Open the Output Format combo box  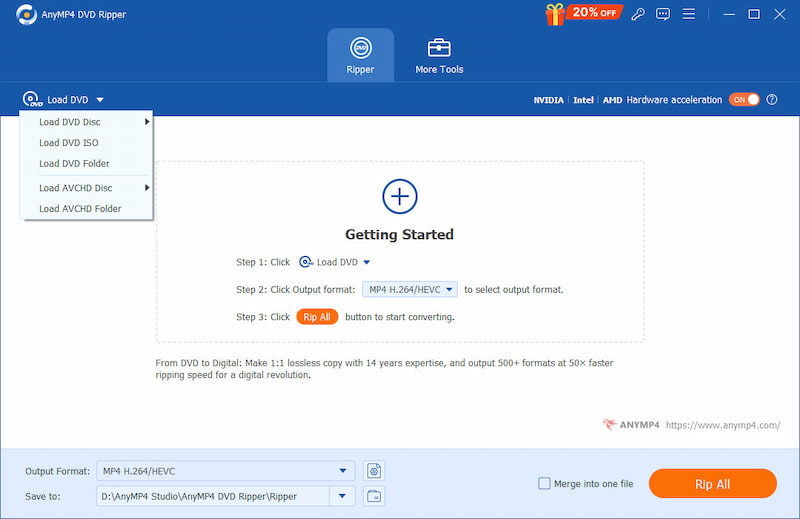226,471
